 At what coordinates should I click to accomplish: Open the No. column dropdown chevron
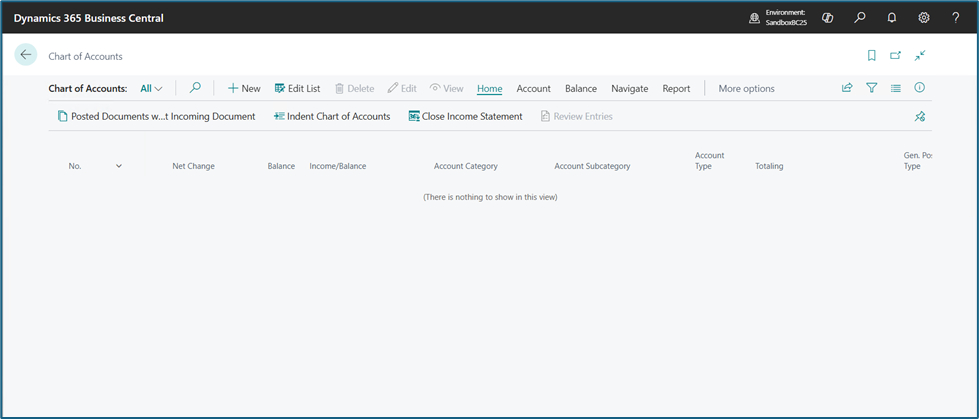point(119,166)
